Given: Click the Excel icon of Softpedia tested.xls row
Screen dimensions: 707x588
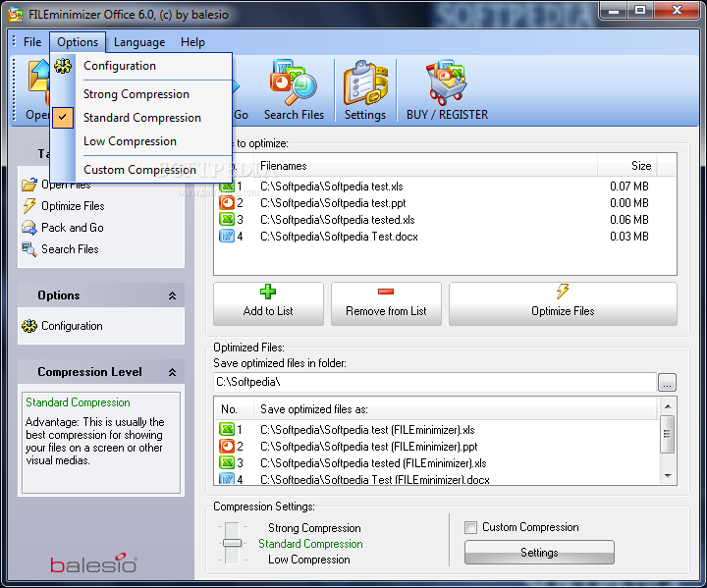Looking at the screenshot, I should point(227,220).
